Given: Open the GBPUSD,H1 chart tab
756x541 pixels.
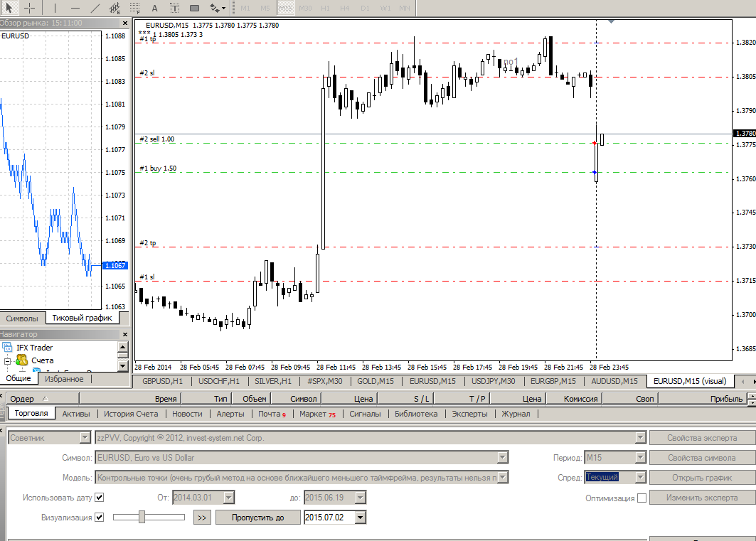Looking at the screenshot, I should tap(163, 381).
